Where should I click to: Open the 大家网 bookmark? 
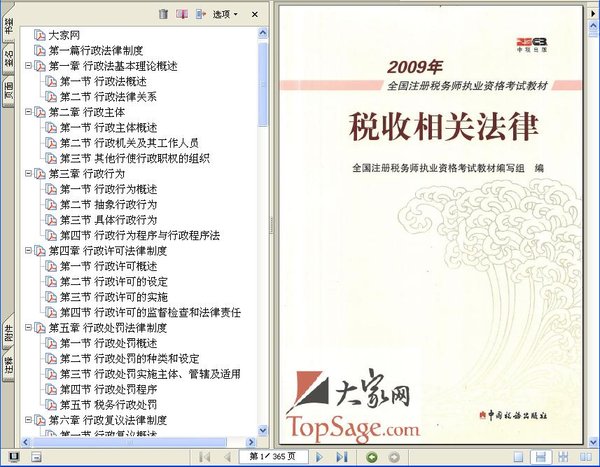pos(64,35)
